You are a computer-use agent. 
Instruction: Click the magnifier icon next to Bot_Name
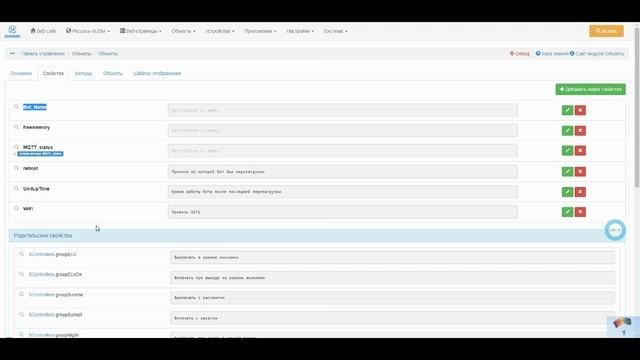click(16, 107)
